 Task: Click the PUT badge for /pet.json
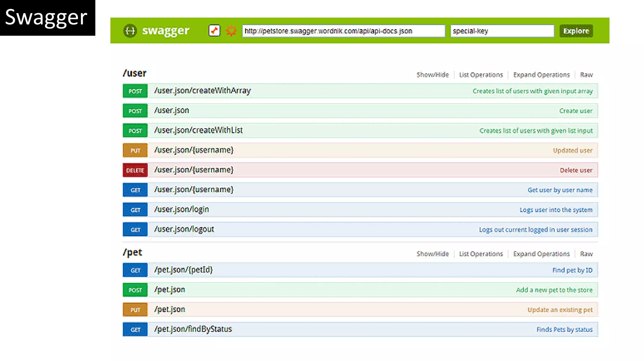tap(135, 310)
